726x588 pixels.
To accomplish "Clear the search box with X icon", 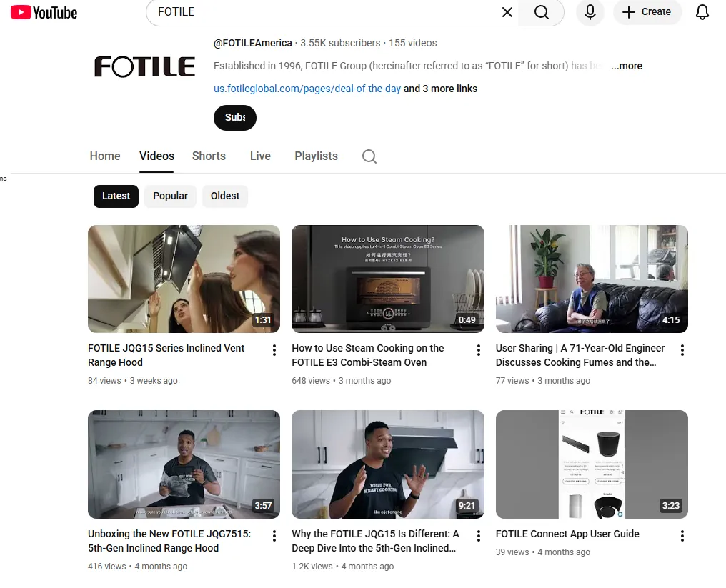I will [507, 12].
